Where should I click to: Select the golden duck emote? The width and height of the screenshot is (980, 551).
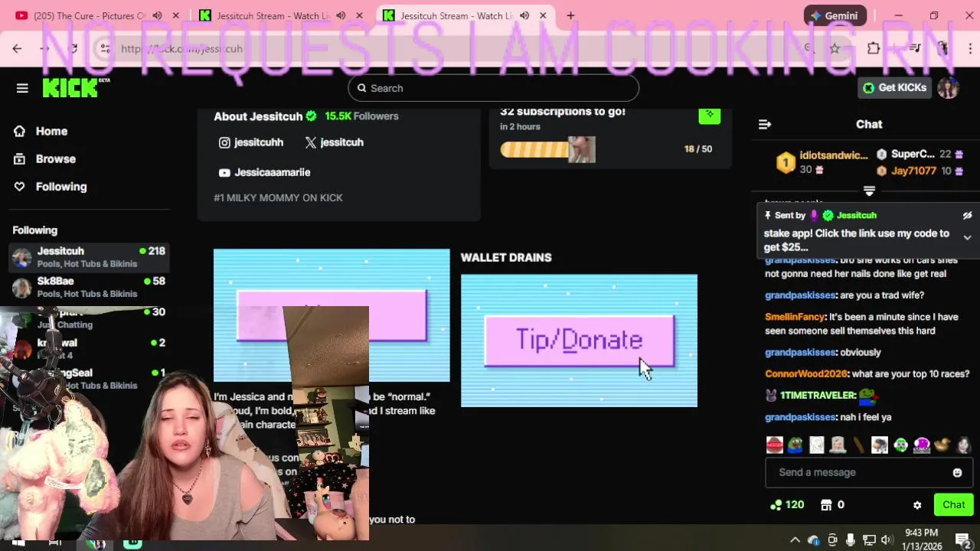[942, 445]
